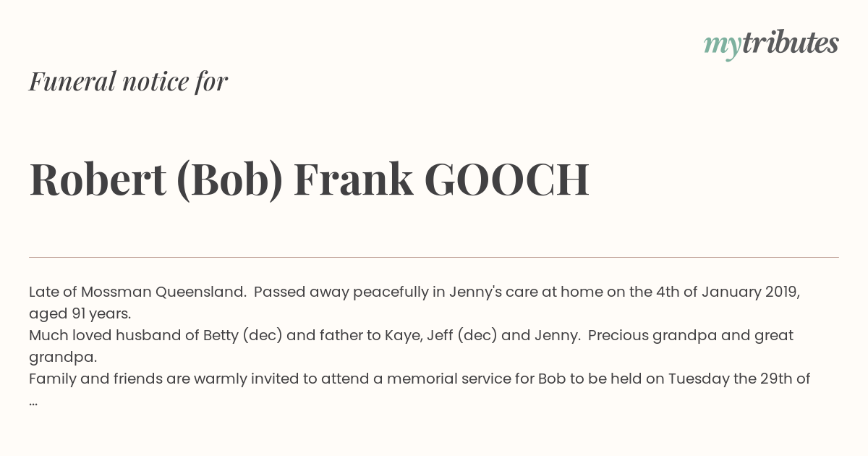Click the name Robert (Bob) Frank GOOCH

point(310,180)
